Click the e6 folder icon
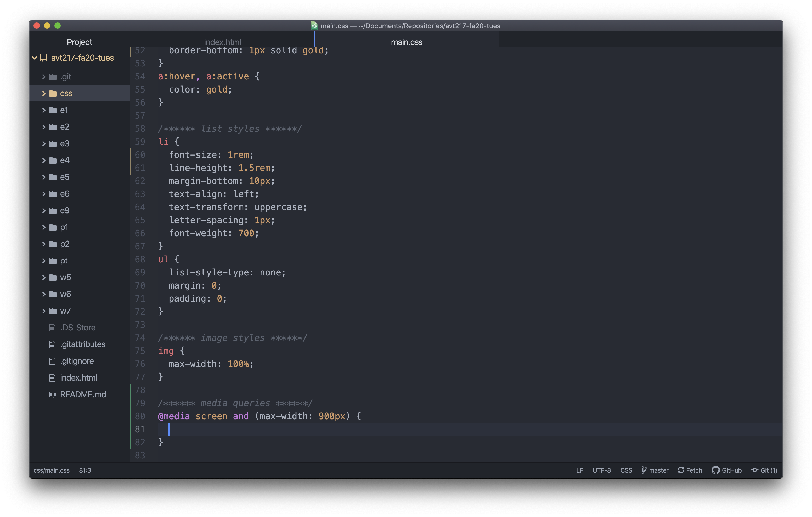Viewport: 812px width, 517px height. (x=53, y=194)
